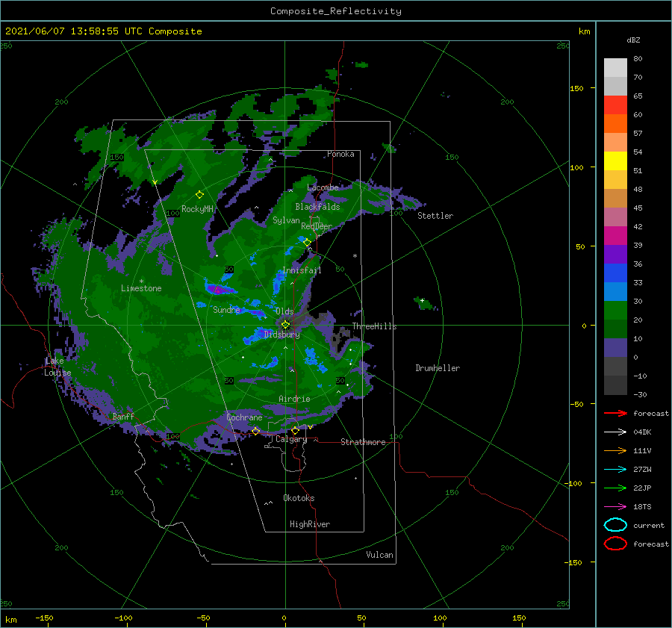Select the HighRiver label
Viewport: 672px width, 628px height.
[x=310, y=524]
